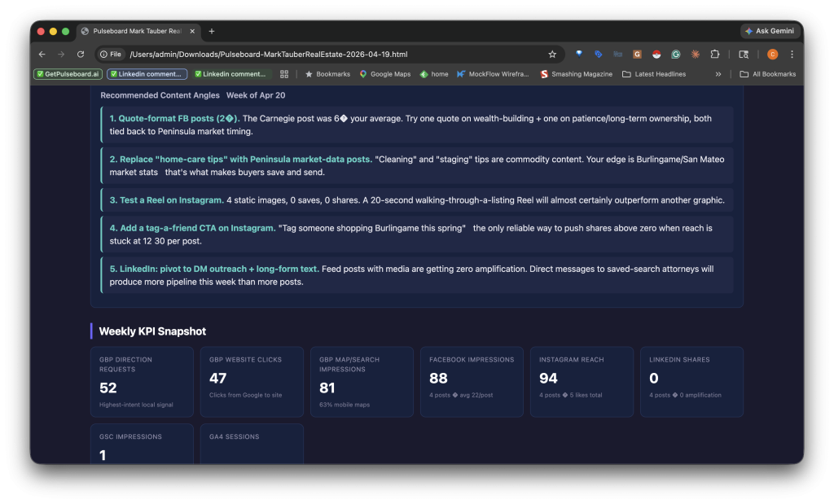Screen dimensions: 834x504
Task: Click the value 47 for website clicks
Action: coord(218,378)
